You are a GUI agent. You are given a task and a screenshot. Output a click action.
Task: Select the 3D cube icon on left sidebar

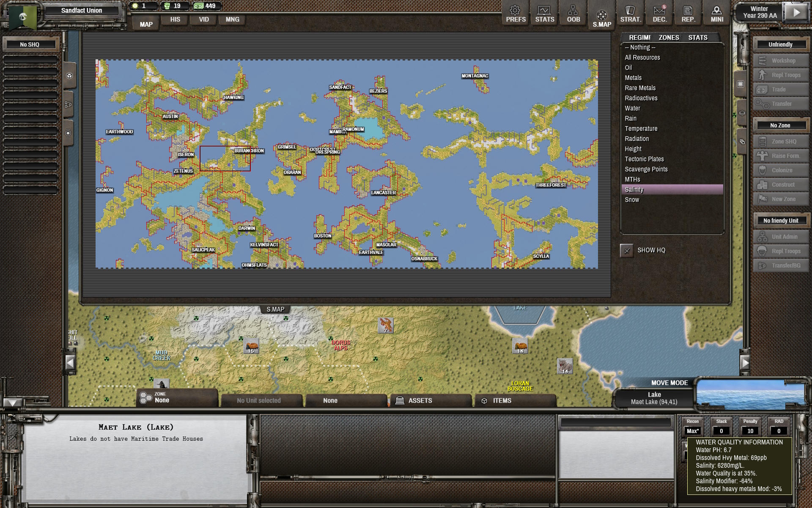tap(69, 76)
